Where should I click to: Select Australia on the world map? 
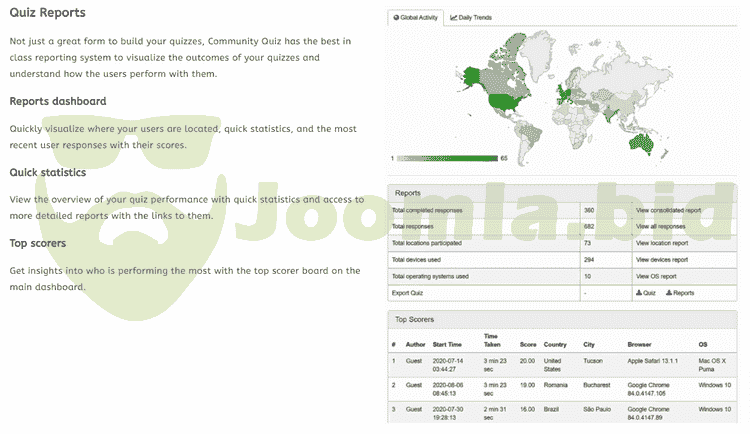pyautogui.click(x=641, y=142)
